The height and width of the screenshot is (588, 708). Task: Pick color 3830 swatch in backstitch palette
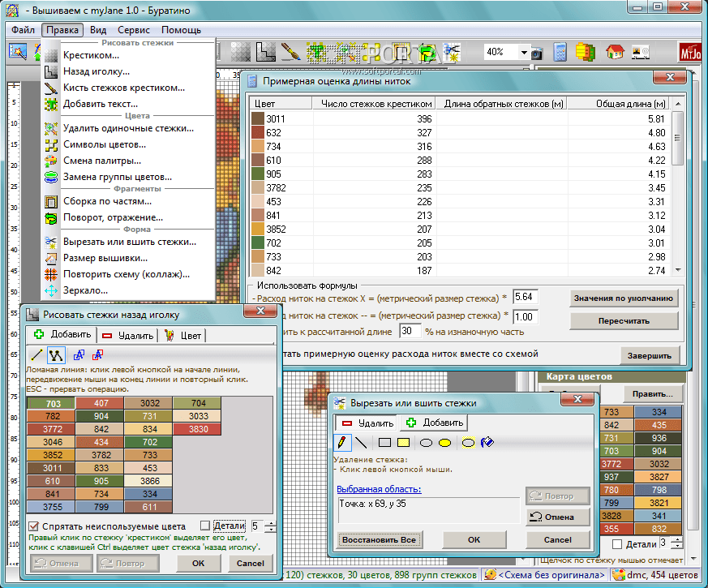(197, 429)
